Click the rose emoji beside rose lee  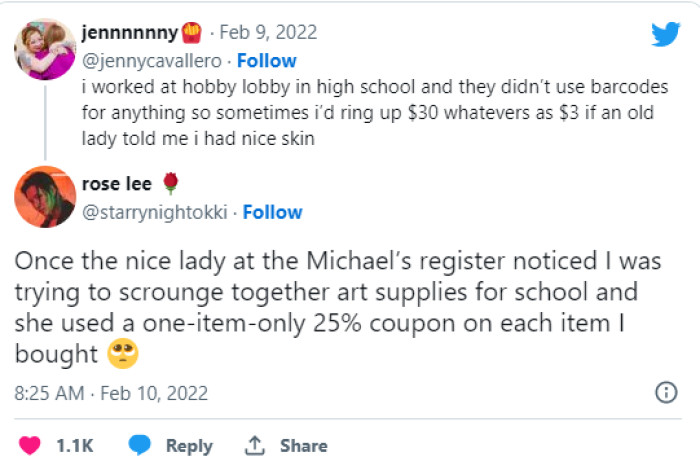click(x=171, y=184)
